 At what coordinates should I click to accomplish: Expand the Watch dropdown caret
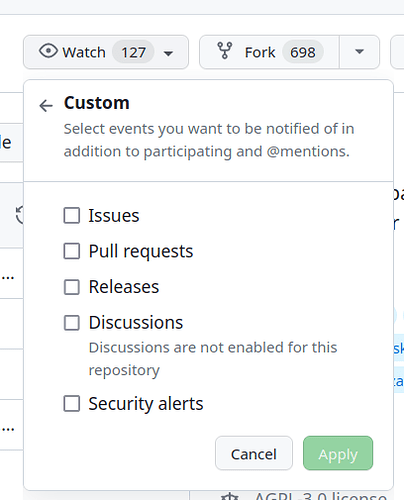(x=168, y=53)
